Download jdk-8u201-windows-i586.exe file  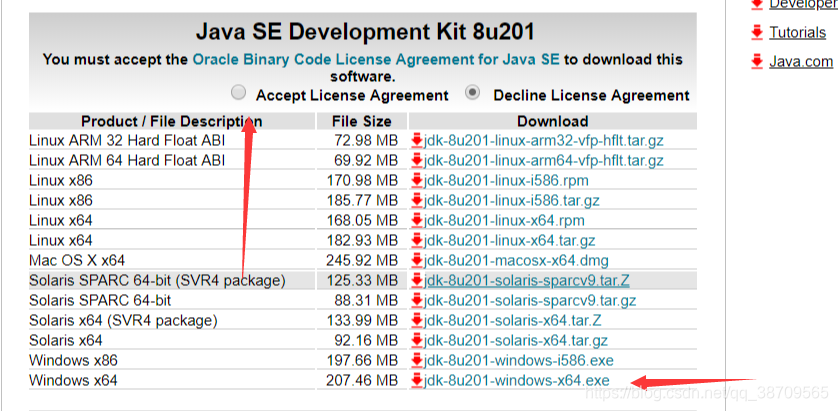point(518,360)
